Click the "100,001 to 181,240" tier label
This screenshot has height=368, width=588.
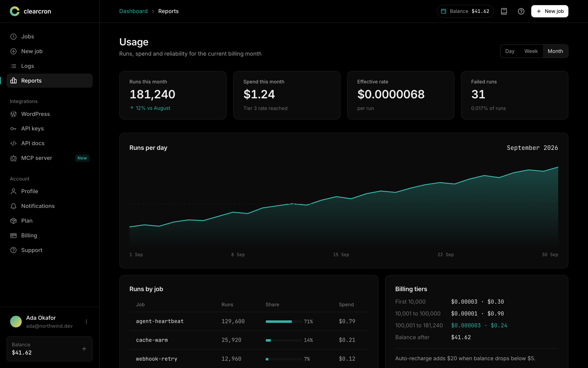pos(419,325)
